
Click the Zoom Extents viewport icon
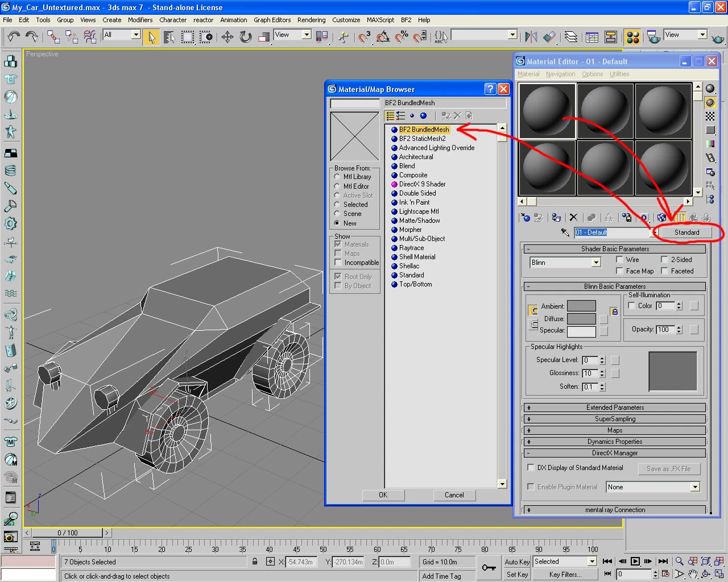tap(706, 562)
